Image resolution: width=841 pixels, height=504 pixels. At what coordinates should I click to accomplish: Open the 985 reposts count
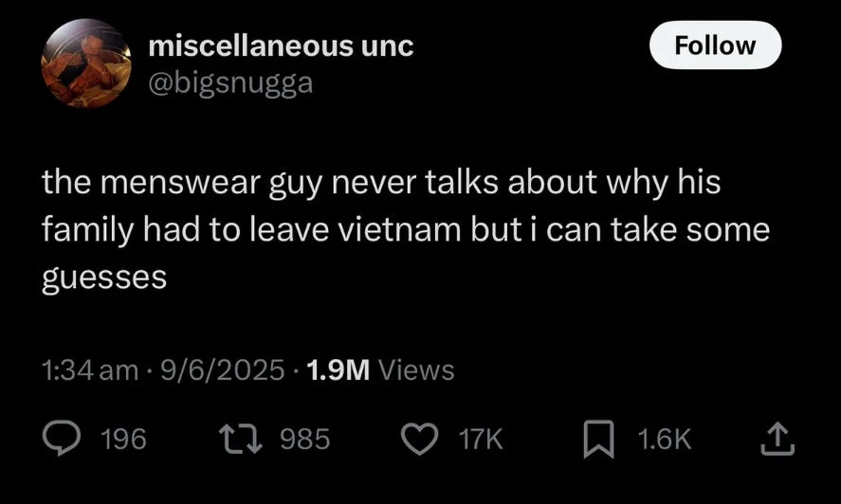pyautogui.click(x=305, y=440)
